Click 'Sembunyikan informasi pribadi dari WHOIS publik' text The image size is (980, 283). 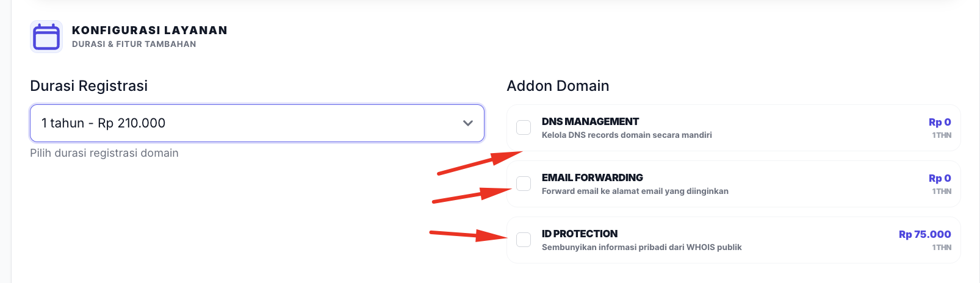(641, 247)
